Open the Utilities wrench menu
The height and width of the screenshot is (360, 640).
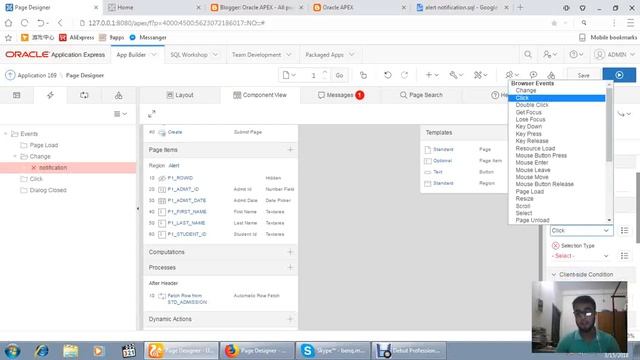click(x=456, y=75)
